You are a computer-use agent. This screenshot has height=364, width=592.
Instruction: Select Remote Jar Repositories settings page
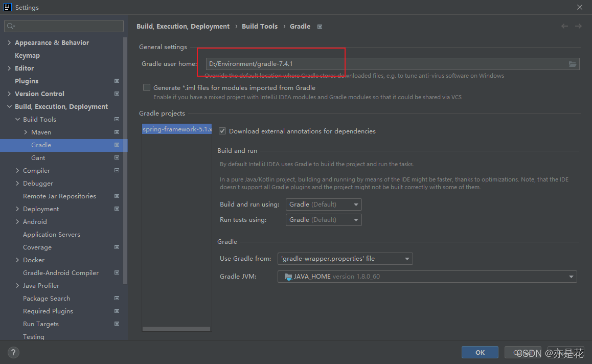point(59,196)
